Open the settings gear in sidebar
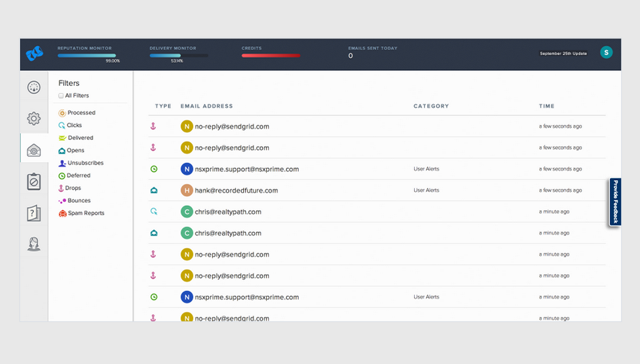The height and width of the screenshot is (364, 640). pos(34,119)
